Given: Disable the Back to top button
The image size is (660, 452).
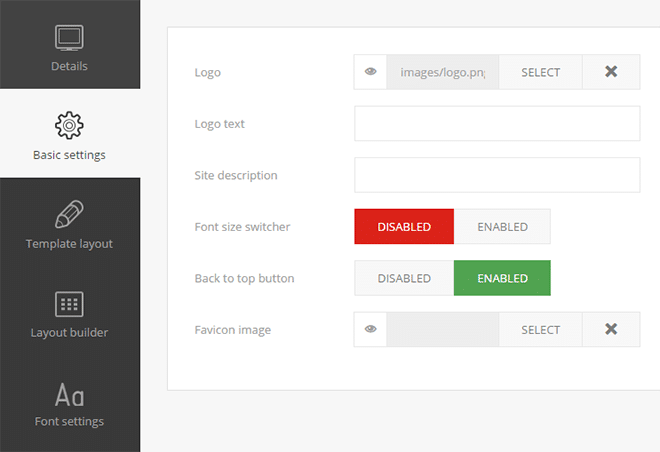Looking at the screenshot, I should click(404, 278).
